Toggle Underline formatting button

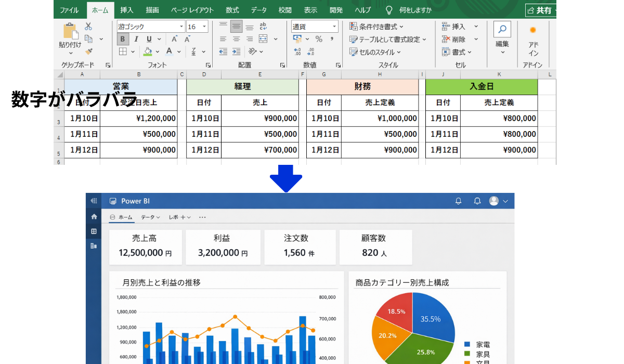[149, 39]
